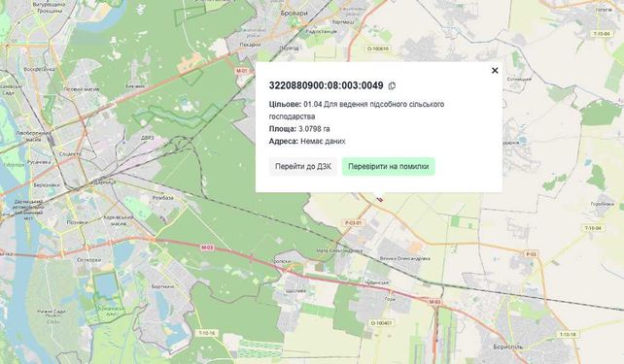Click Перевірити на помилки button

(x=389, y=167)
